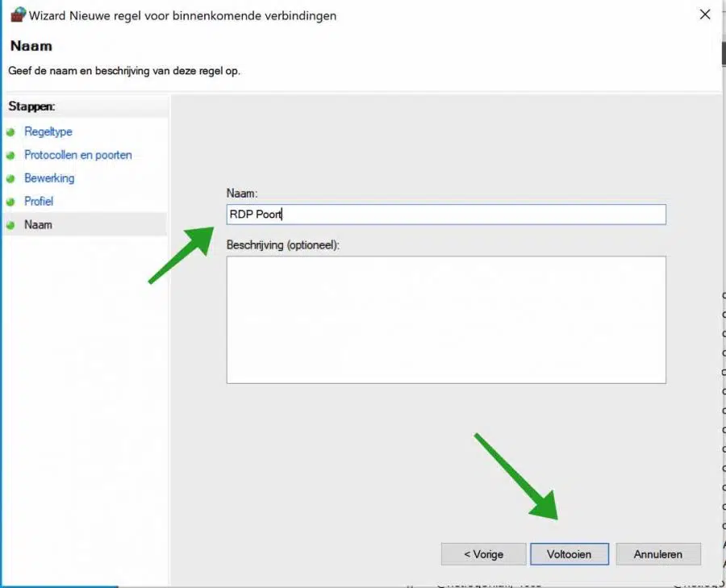Click the wizard window title text
Viewport: 726px width, 588px height.
[x=182, y=15]
